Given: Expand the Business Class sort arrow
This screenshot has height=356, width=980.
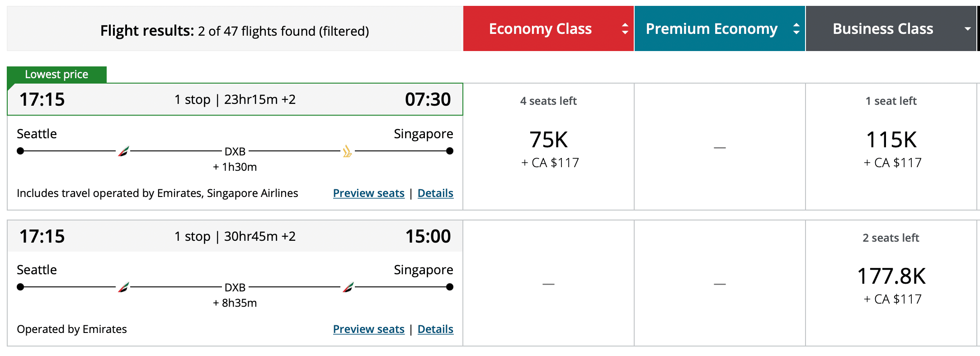Looking at the screenshot, I should 967,29.
